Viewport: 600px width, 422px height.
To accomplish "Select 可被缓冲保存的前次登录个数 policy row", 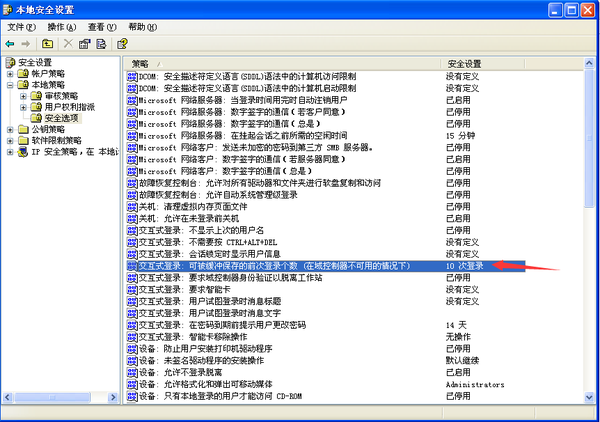I will [326, 266].
